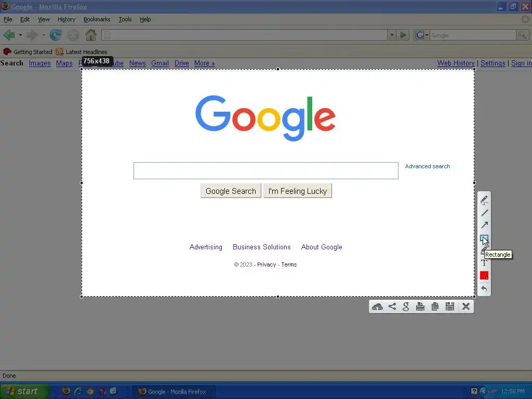Click the Sign in link
Viewport: 532px width, 399px height.
click(521, 63)
